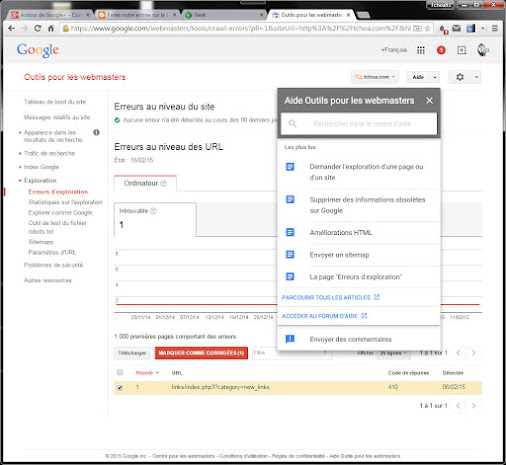The height and width of the screenshot is (465, 506).
Task: Switch to the Geek browser tab
Action: click(225, 15)
